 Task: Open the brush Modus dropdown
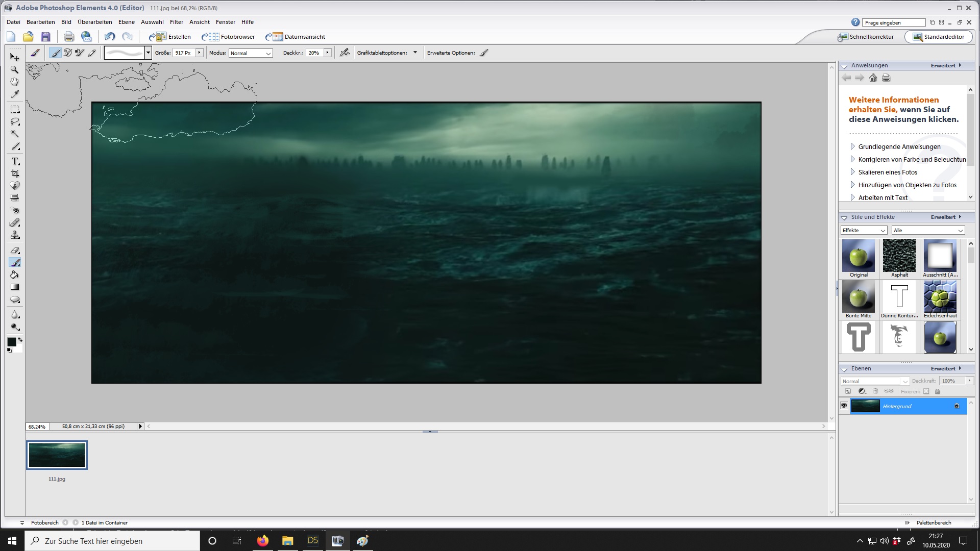pyautogui.click(x=251, y=53)
